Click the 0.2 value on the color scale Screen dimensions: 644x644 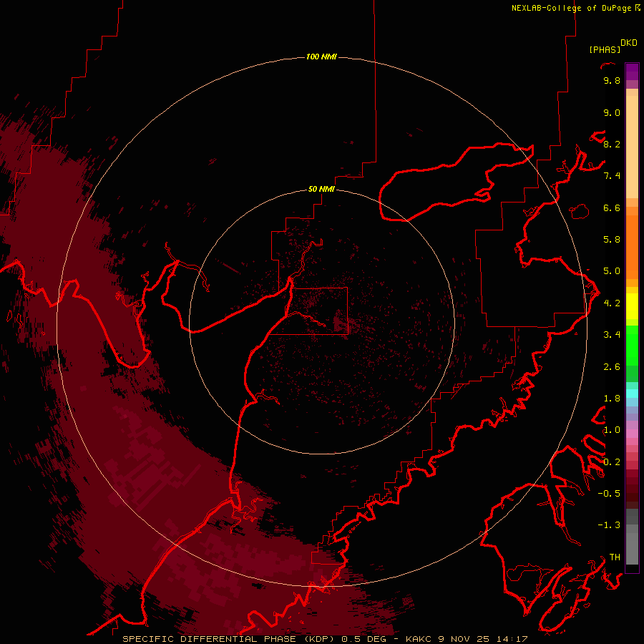point(612,462)
